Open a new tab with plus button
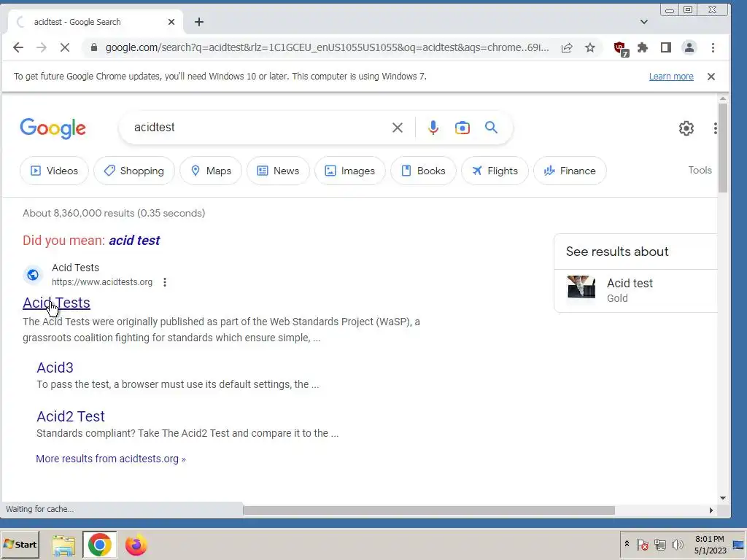Viewport: 747px width, 560px height. (x=199, y=22)
